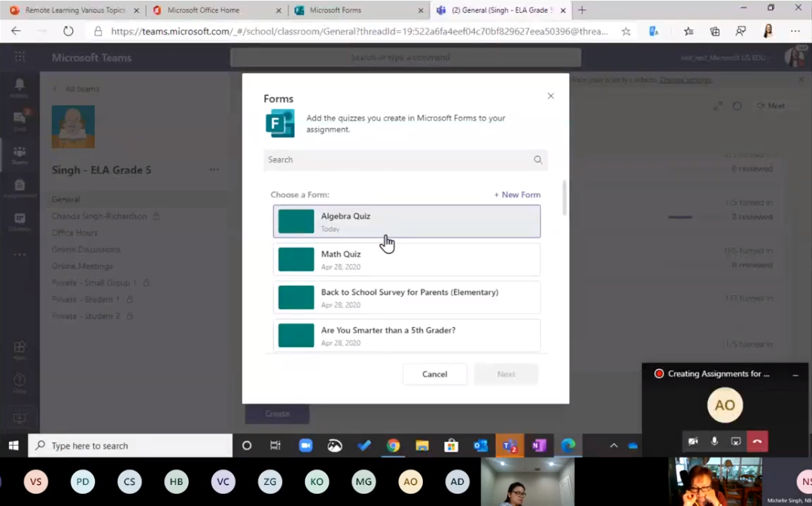
Task: Open the Favorites list icon
Action: point(689,32)
